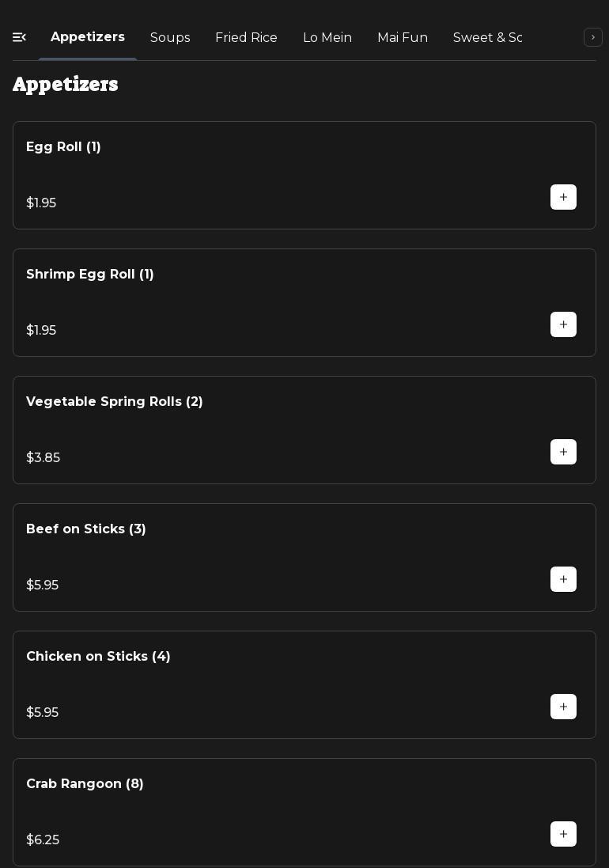Add Vegetable Spring Rolls with plus
609x868 pixels.
(x=563, y=452)
